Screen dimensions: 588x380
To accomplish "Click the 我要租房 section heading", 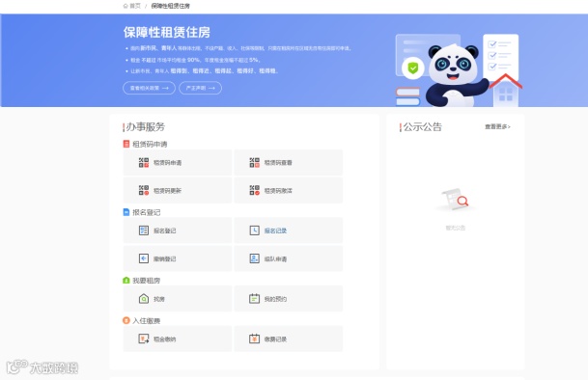I will 142,281.
